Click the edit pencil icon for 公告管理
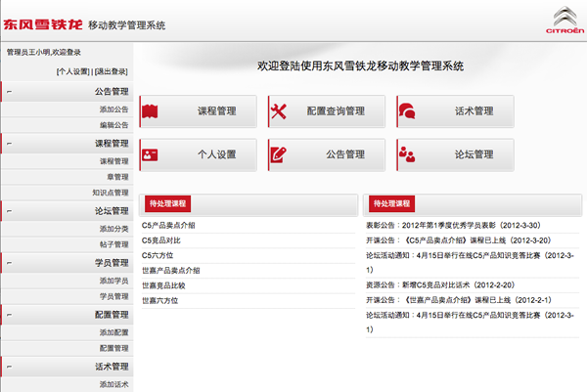This screenshot has width=587, height=392. (x=279, y=154)
